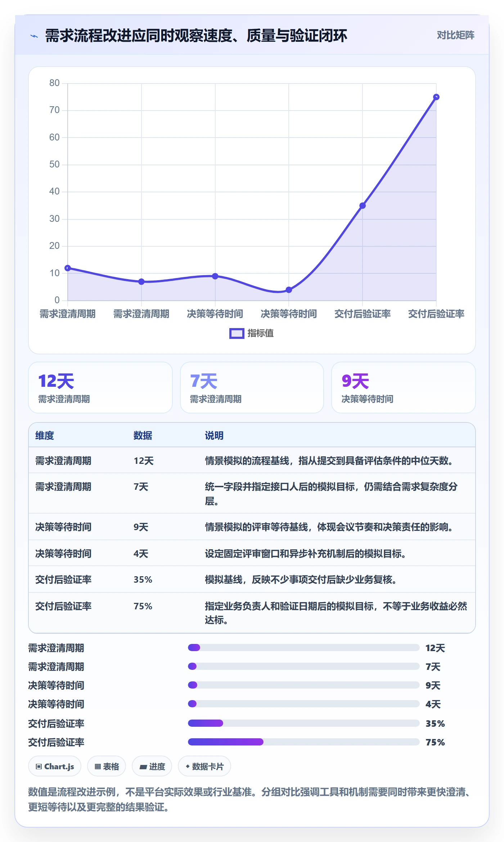
Task: Click the bar icon in the 进度 chip
Action: click(x=143, y=767)
